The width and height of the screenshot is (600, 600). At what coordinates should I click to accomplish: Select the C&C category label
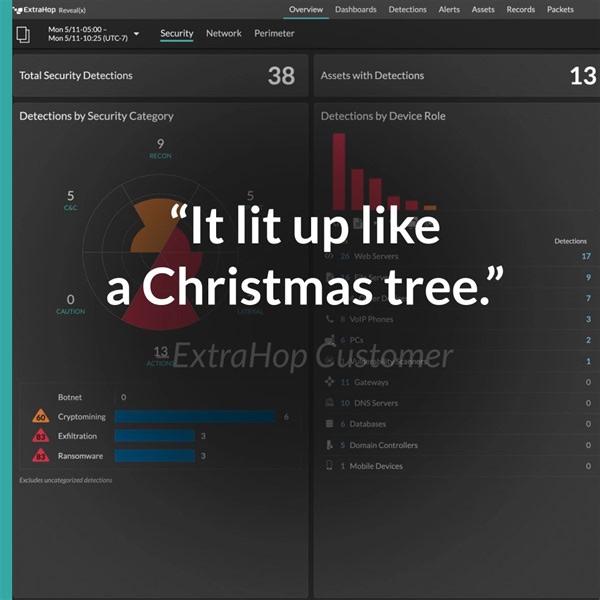point(70,208)
